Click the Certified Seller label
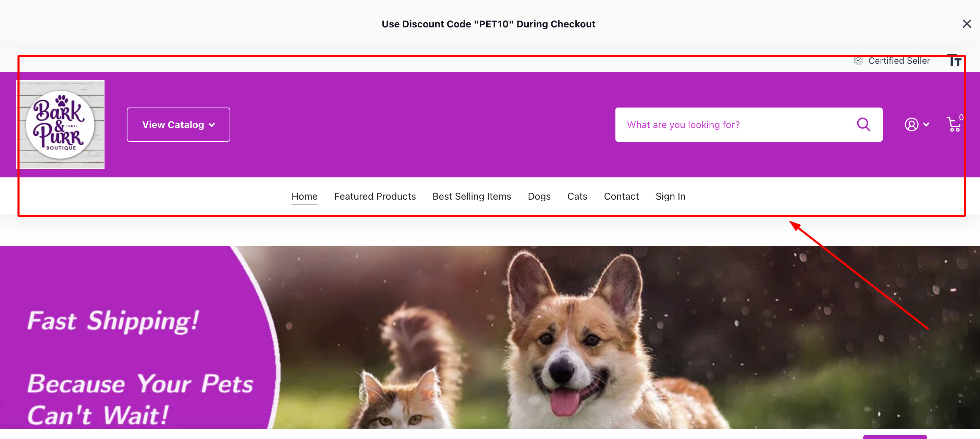 coord(898,61)
